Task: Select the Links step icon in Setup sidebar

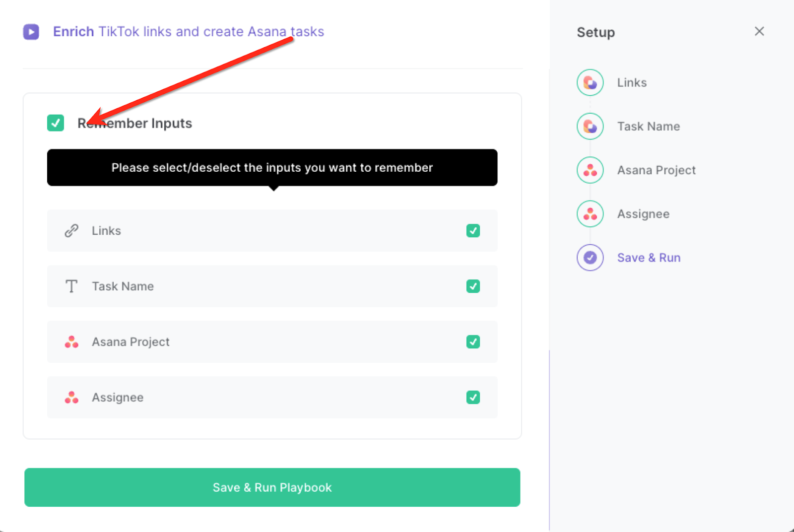Action: point(590,82)
